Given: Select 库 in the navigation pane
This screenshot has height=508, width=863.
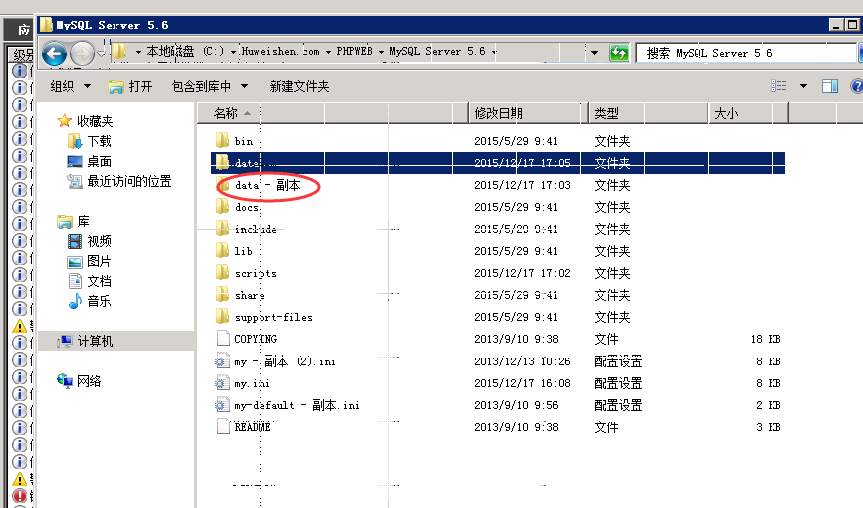Looking at the screenshot, I should [74, 221].
